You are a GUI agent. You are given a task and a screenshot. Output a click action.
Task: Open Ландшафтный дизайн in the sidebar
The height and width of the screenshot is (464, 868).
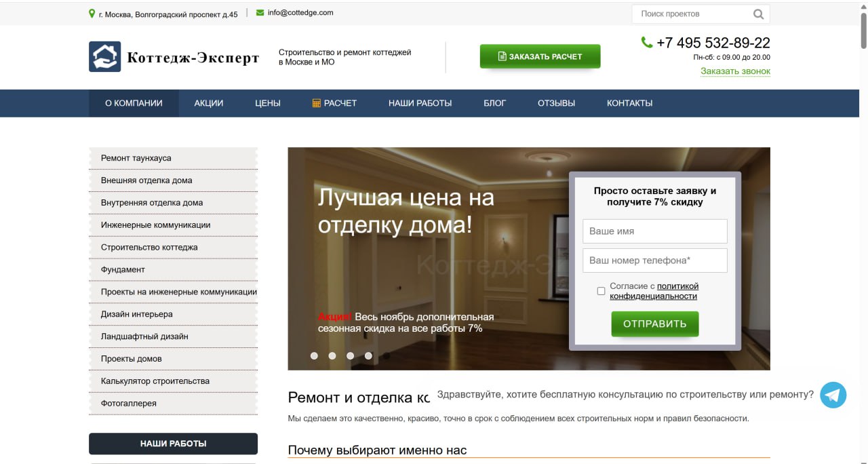coord(144,336)
